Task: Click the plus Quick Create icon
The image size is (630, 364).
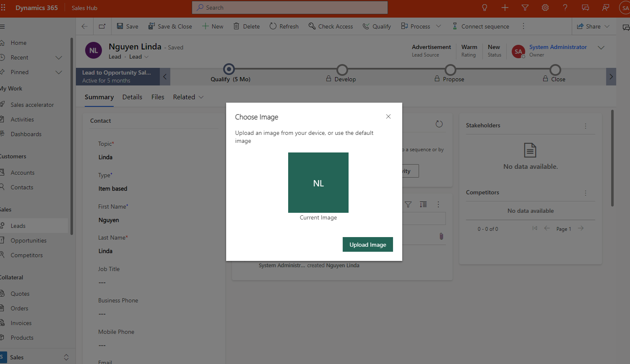Action: coord(505,8)
